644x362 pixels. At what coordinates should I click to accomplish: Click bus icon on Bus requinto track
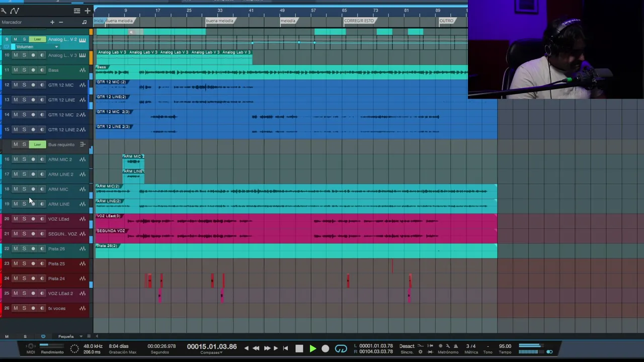pyautogui.click(x=83, y=145)
